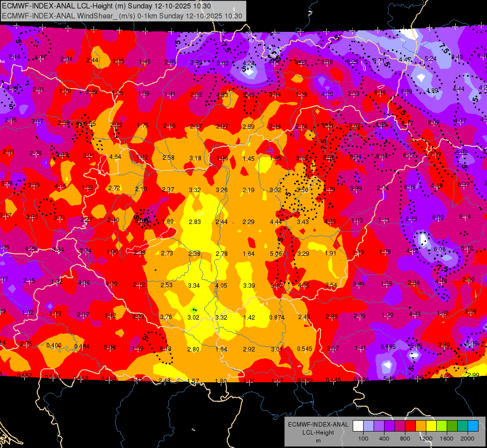Click the grid value 4.05
This screenshot has width=487, height=448.
pos(221,286)
